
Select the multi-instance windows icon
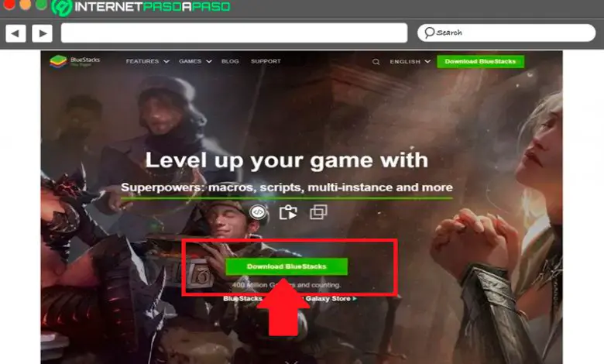pyautogui.click(x=318, y=212)
